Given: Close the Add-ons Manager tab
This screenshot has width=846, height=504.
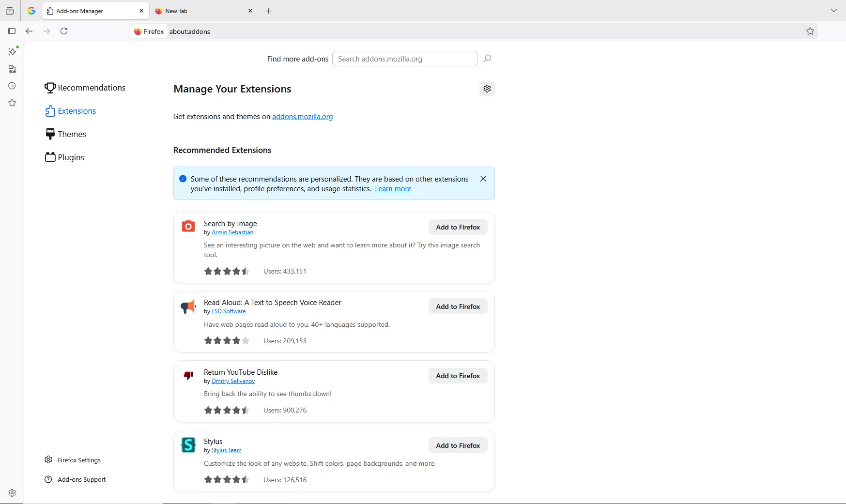Looking at the screenshot, I should pos(141,11).
